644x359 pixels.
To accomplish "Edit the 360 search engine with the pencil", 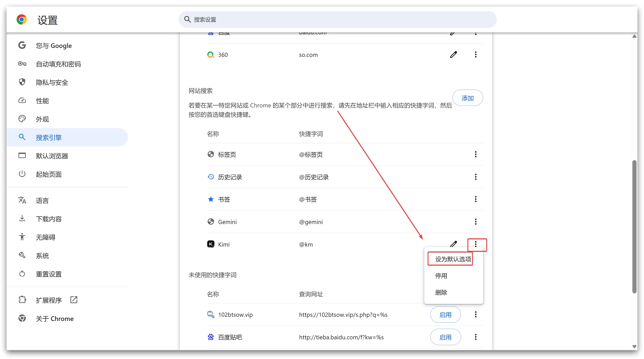I will (453, 55).
